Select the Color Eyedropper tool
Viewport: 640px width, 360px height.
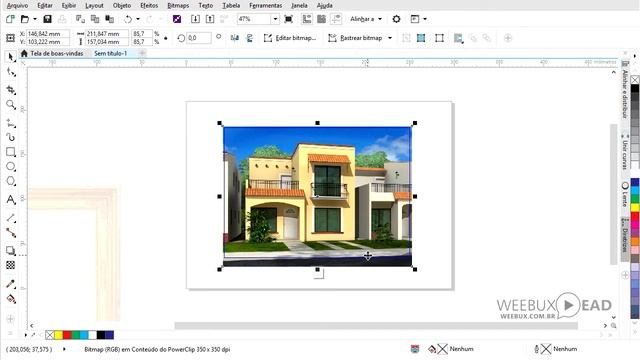(x=11, y=284)
